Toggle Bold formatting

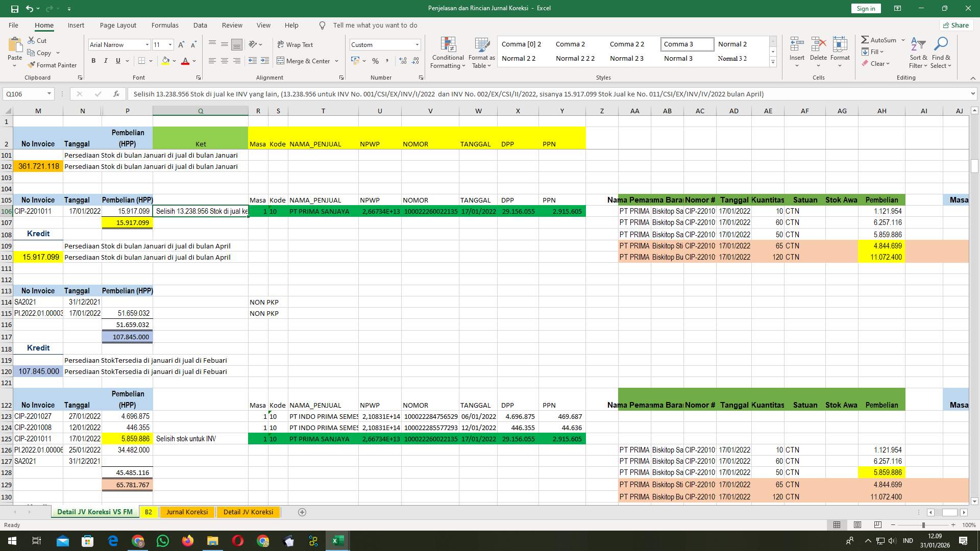(93, 61)
